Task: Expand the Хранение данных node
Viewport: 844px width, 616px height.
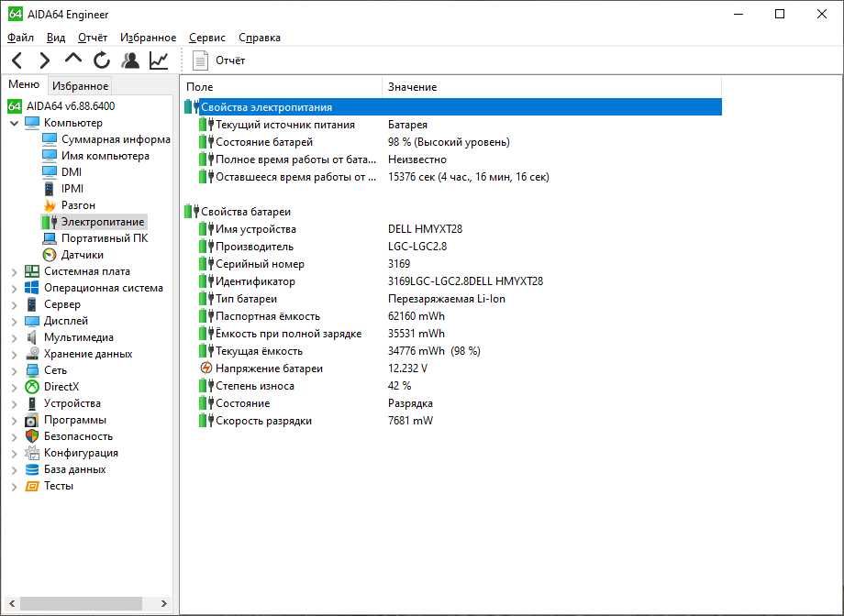Action: [x=15, y=355]
